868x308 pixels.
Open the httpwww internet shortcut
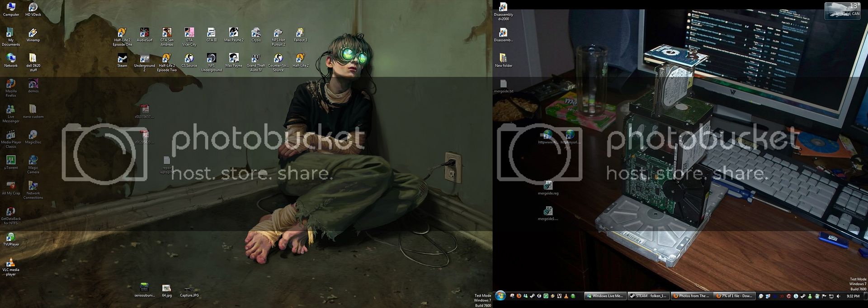coord(548,137)
